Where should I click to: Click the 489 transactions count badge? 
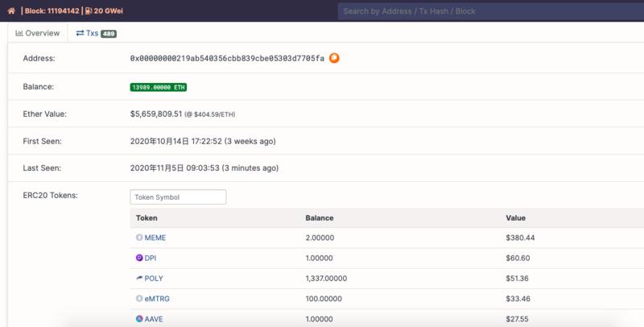109,34
